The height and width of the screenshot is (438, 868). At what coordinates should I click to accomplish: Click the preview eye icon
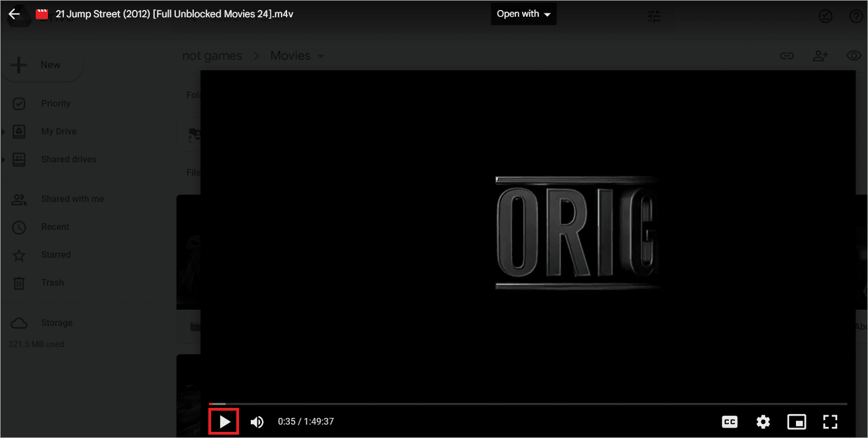pyautogui.click(x=854, y=56)
